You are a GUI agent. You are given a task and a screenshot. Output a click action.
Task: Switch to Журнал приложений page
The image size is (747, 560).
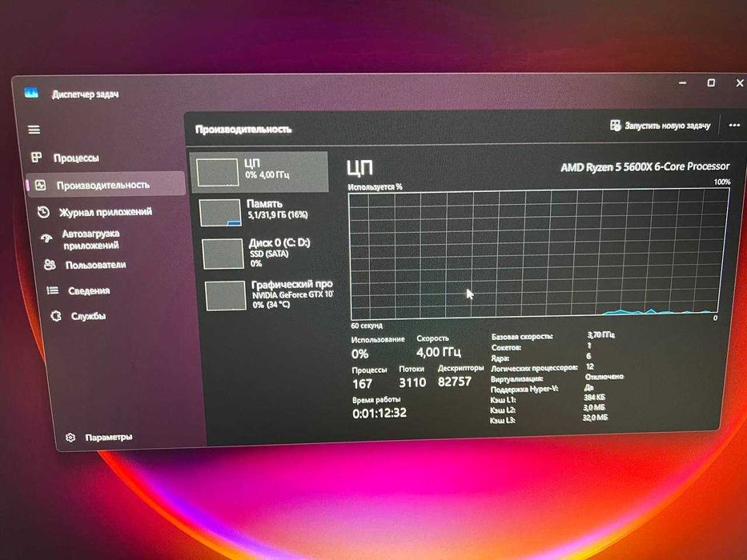coord(106,212)
